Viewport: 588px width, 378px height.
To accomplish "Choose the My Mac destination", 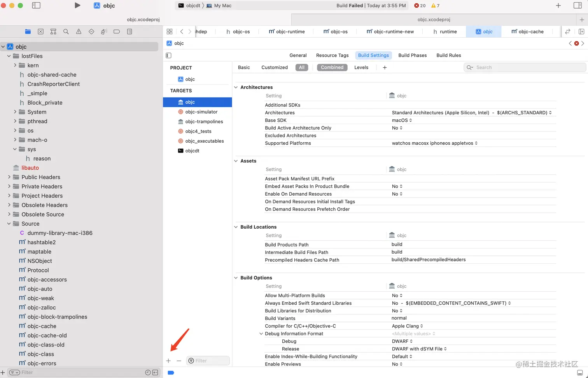I will pos(219,5).
